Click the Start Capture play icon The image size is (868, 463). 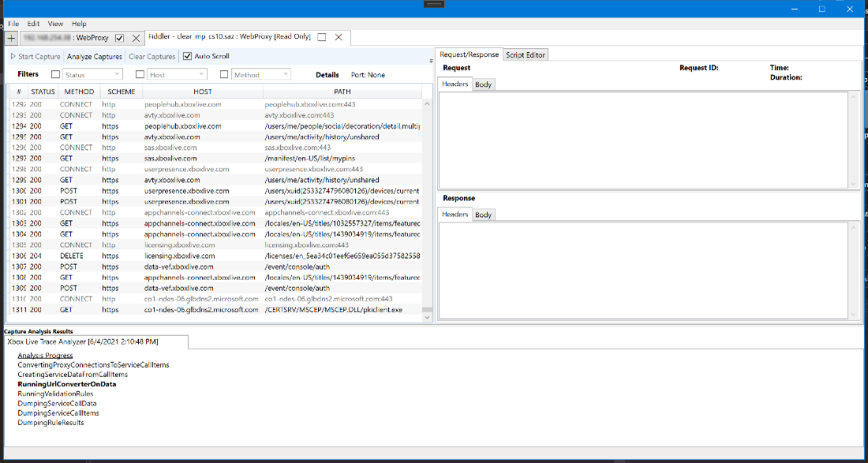point(13,57)
